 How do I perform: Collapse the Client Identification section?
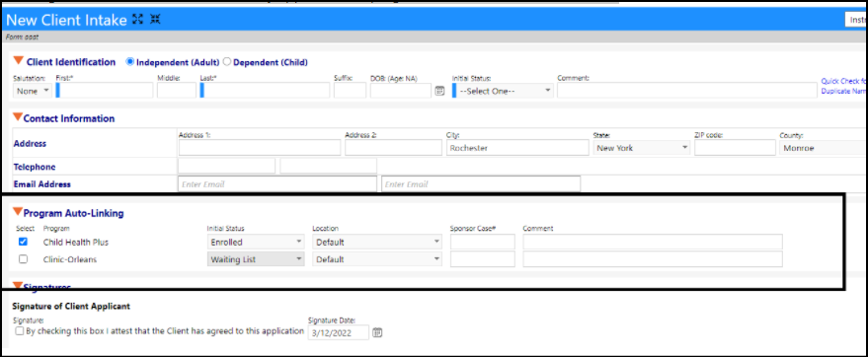pos(18,61)
